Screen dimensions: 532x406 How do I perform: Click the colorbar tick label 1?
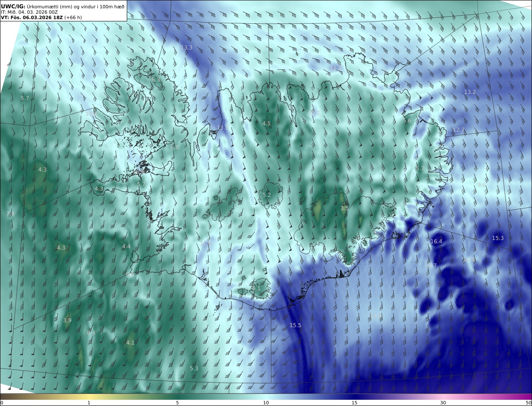(x=89, y=403)
